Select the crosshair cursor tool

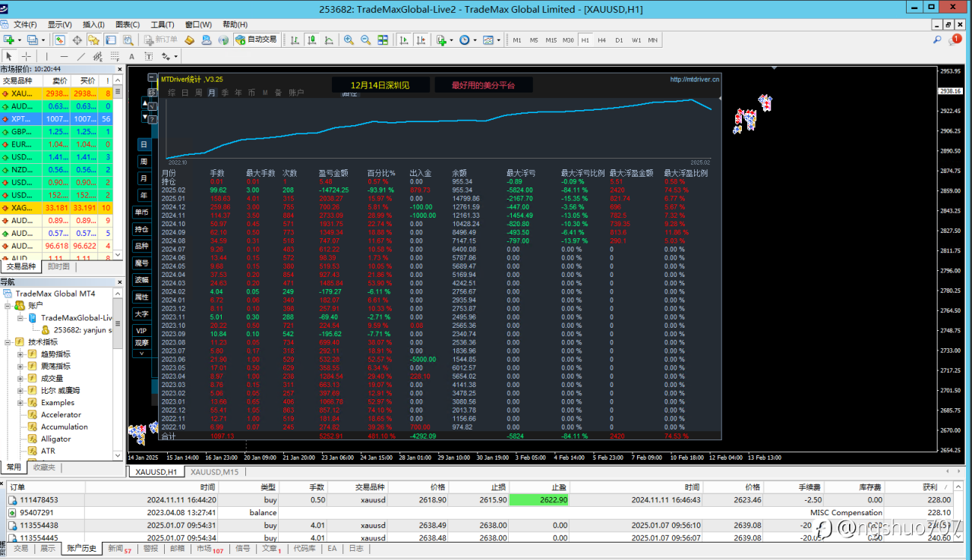click(x=27, y=56)
